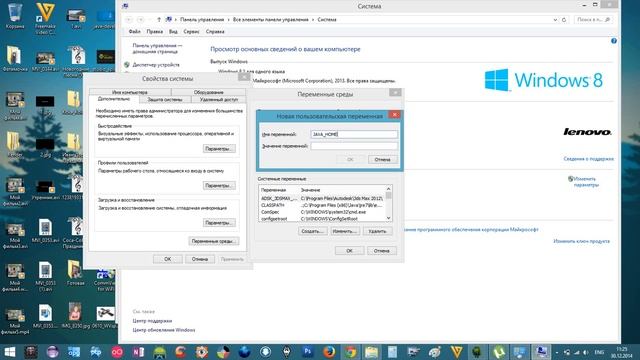
Task: Click the Переменные среды button
Action: click(214, 241)
